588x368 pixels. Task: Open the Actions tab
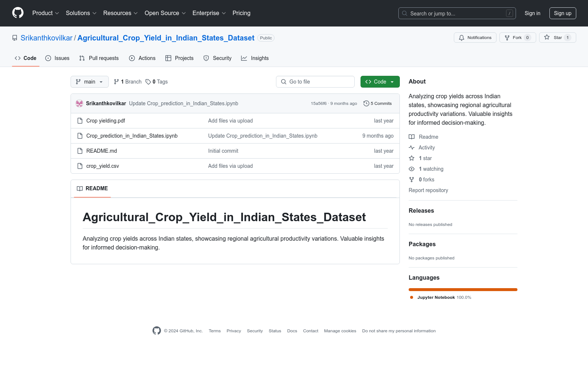[142, 58]
